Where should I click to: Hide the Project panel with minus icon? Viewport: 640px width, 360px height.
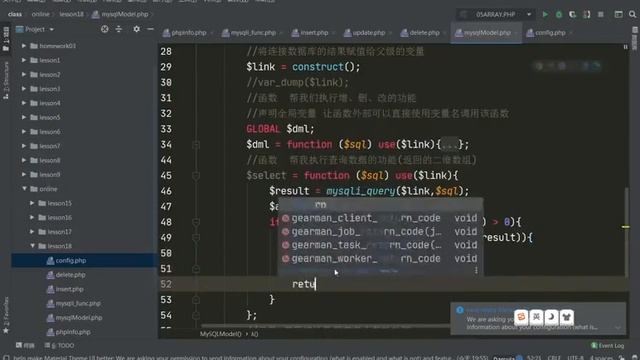click(150, 29)
